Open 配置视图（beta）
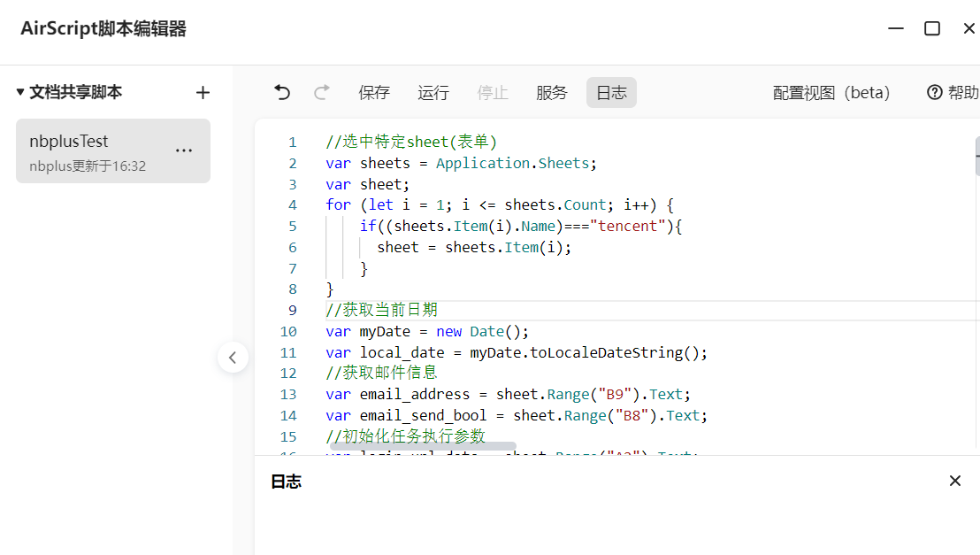The width and height of the screenshot is (980, 555). pyautogui.click(x=831, y=92)
